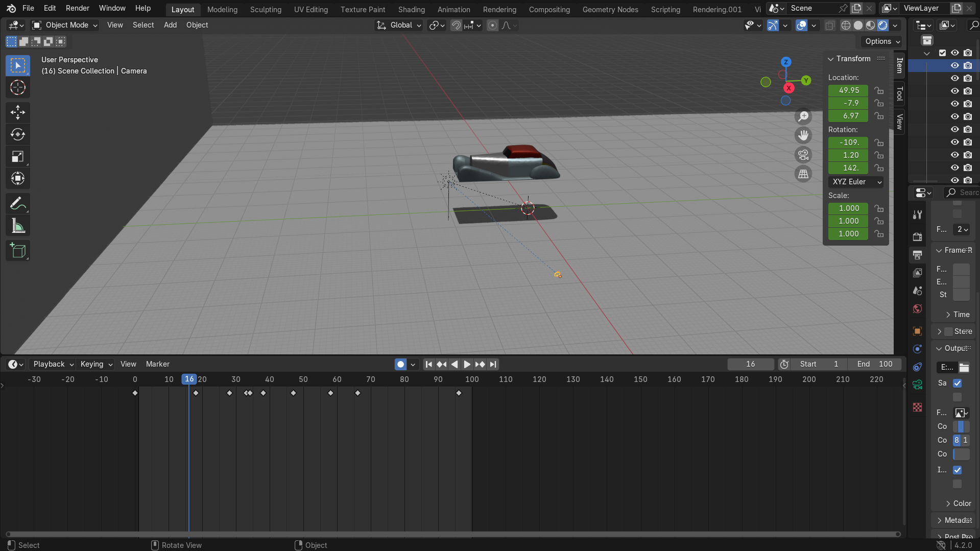Click the Location X value 49.95
This screenshot has width=980, height=551.
click(x=848, y=90)
